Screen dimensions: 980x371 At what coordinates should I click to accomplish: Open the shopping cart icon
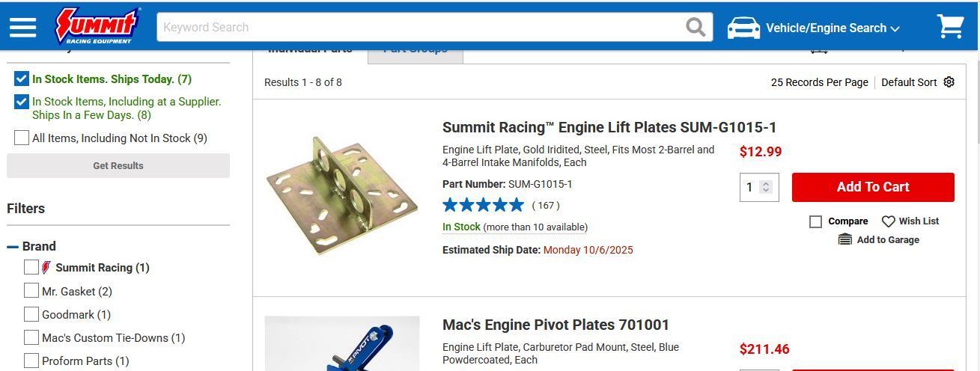coord(951,27)
